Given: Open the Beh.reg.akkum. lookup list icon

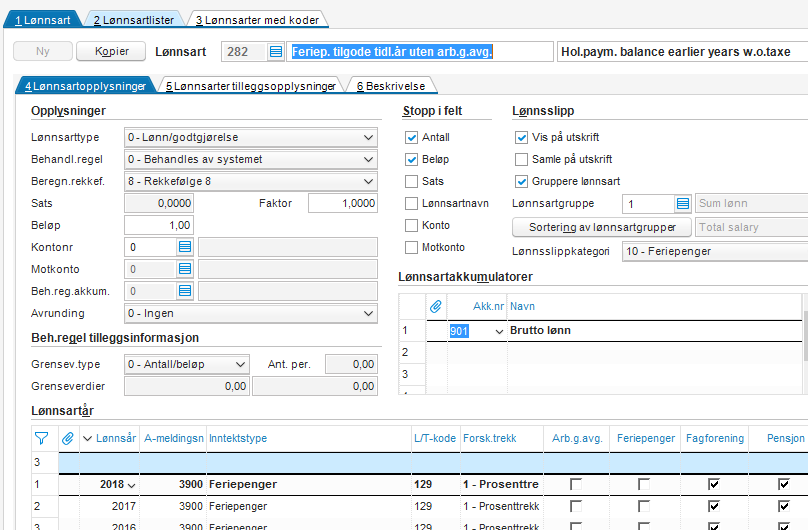Looking at the screenshot, I should coord(185,291).
